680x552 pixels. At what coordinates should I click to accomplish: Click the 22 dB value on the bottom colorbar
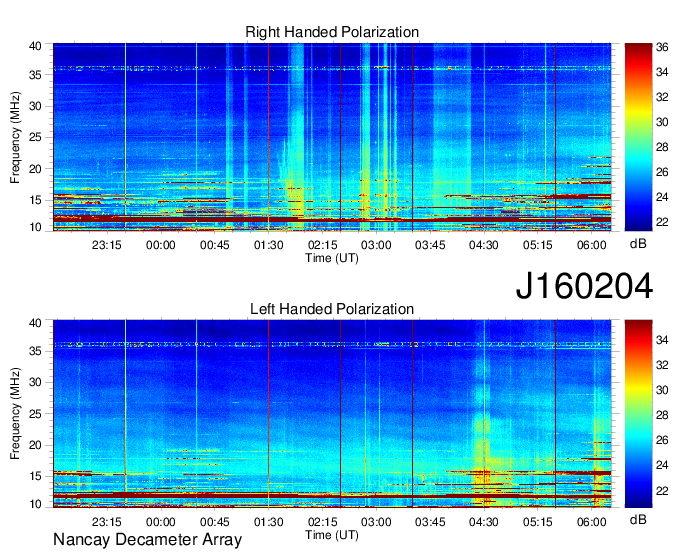click(x=662, y=490)
